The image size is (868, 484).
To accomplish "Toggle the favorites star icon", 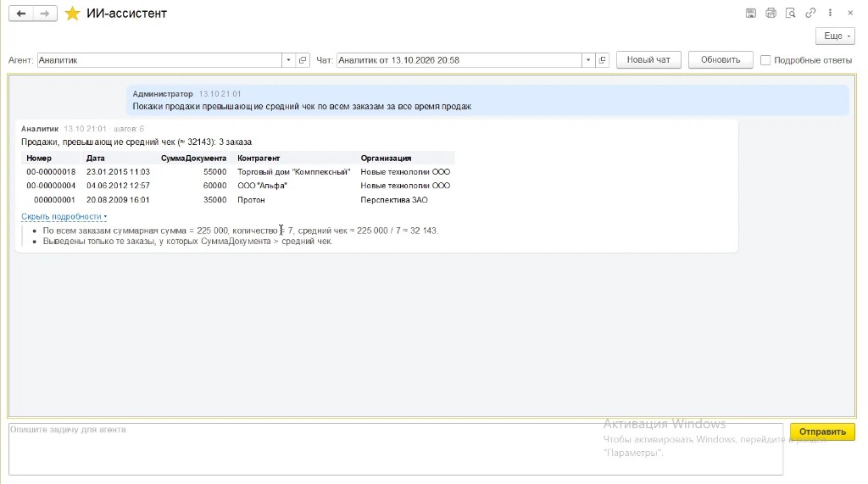I will tap(72, 14).
